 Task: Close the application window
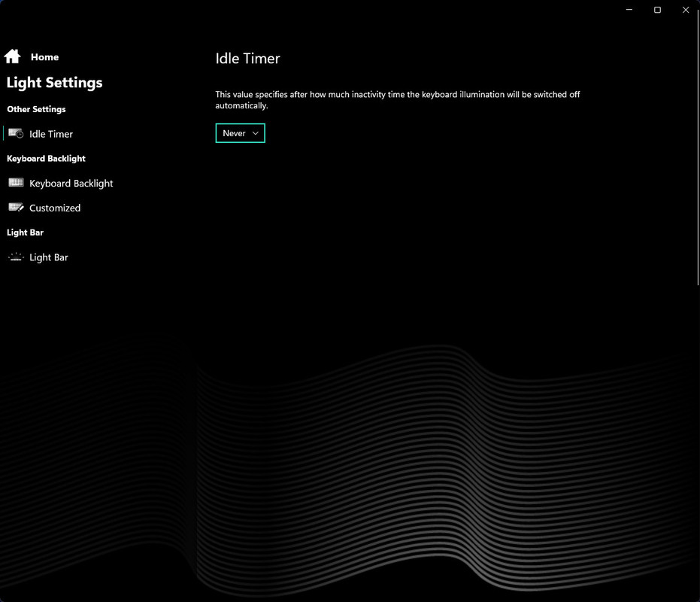[x=686, y=10]
